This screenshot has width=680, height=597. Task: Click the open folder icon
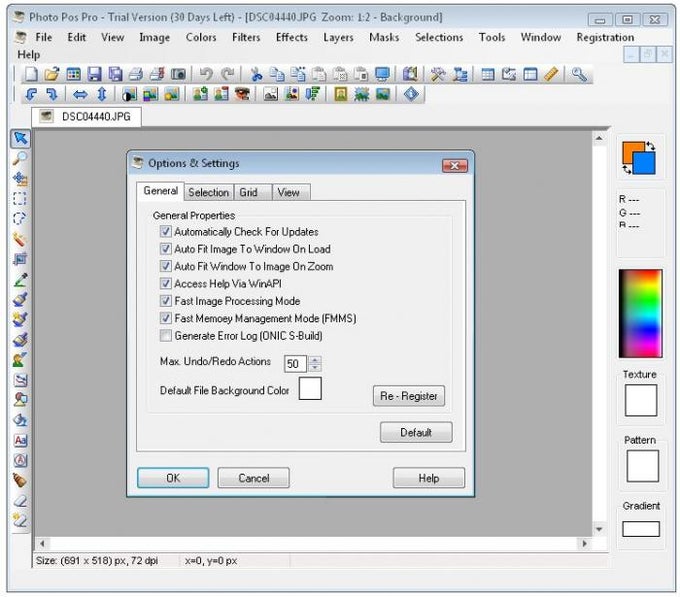[x=52, y=75]
